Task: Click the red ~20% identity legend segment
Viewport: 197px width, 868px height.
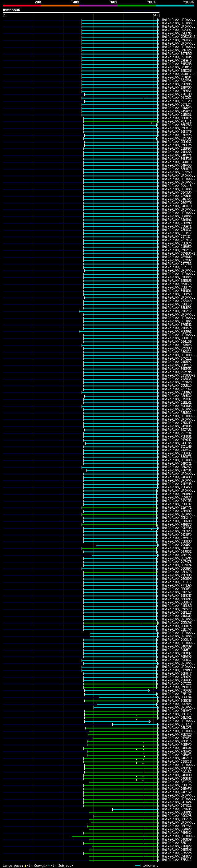Action: [22, 6]
